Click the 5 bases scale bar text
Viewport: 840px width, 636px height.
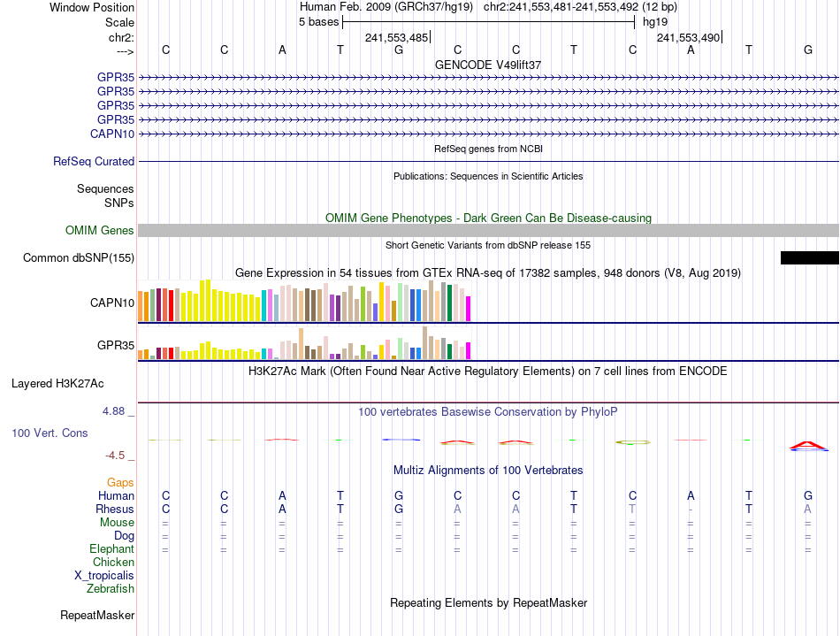tap(318, 22)
